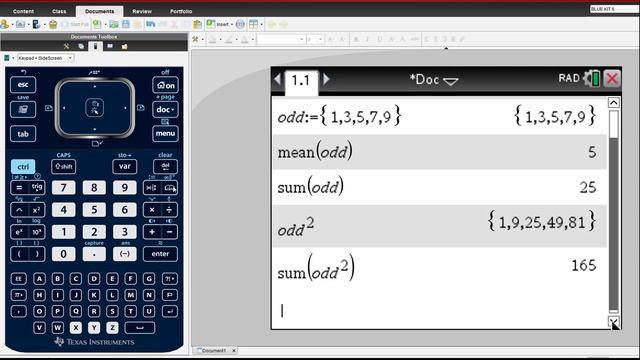
Task: Tap the var key
Action: [x=124, y=166]
